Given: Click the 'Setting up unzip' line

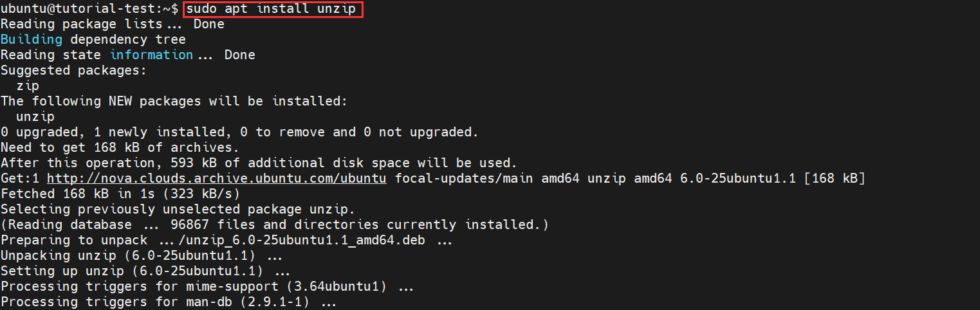Looking at the screenshot, I should click(145, 271).
